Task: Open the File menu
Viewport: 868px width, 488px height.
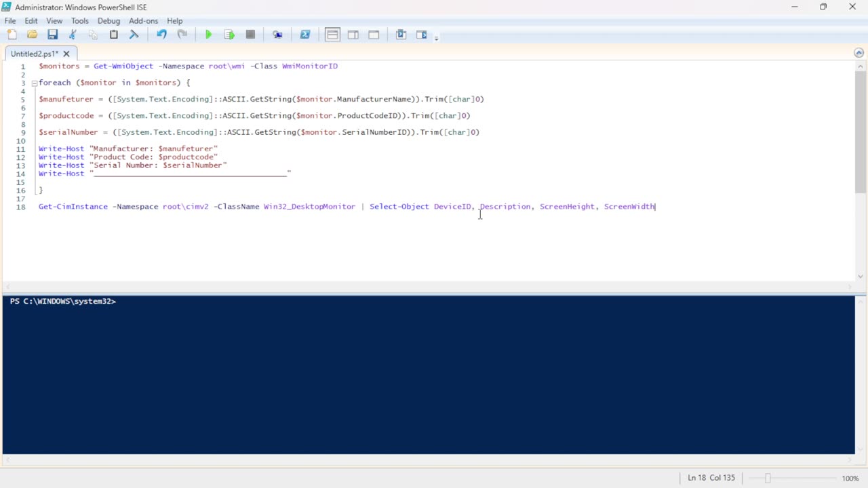Action: 10,21
